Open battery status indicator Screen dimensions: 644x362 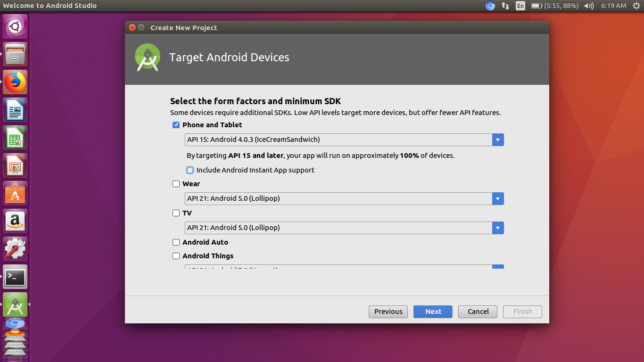[555, 6]
